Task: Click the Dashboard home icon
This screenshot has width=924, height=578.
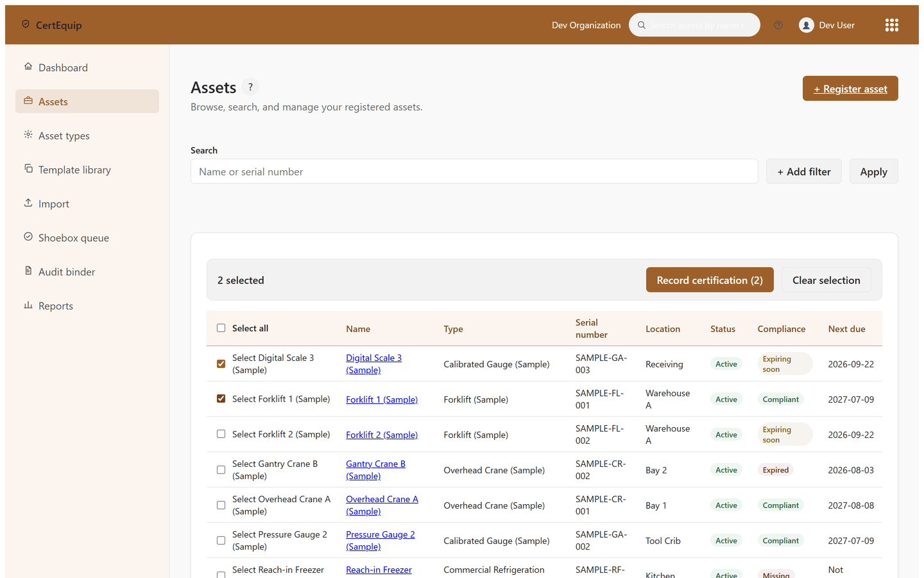Action: (x=28, y=67)
